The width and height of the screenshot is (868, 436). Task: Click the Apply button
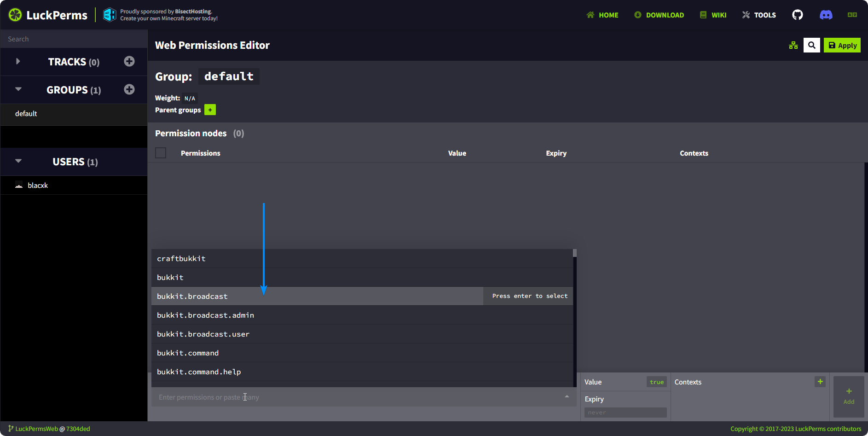click(842, 45)
